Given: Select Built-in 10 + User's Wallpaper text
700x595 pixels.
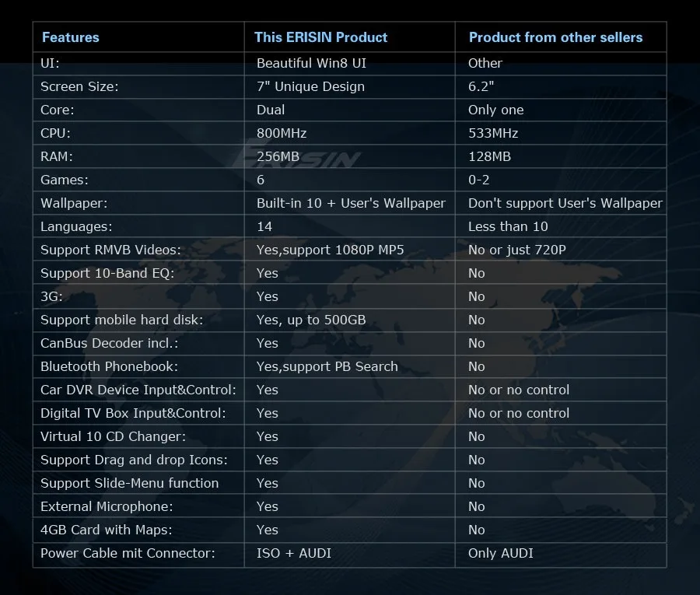Looking at the screenshot, I should [x=351, y=204].
